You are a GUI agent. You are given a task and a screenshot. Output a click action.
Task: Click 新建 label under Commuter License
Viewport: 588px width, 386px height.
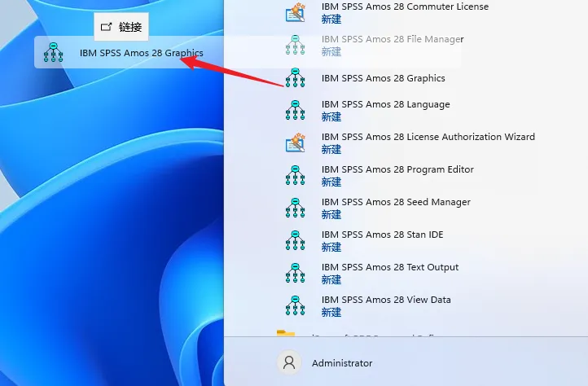331,19
